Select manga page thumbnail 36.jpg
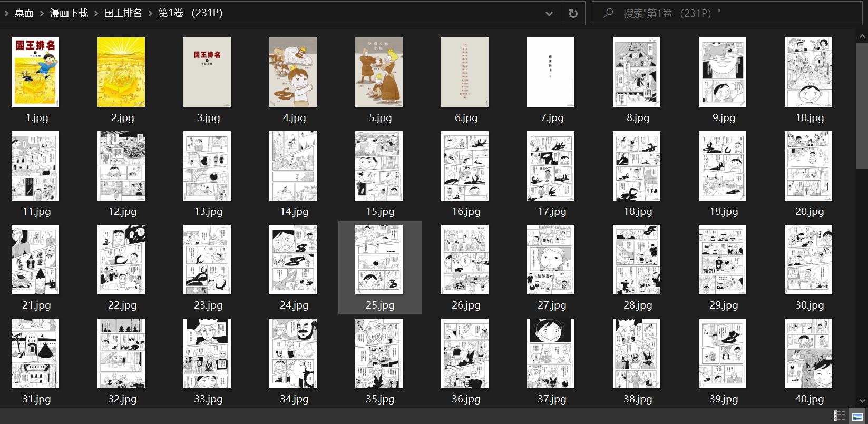The height and width of the screenshot is (424, 868). pyautogui.click(x=465, y=353)
